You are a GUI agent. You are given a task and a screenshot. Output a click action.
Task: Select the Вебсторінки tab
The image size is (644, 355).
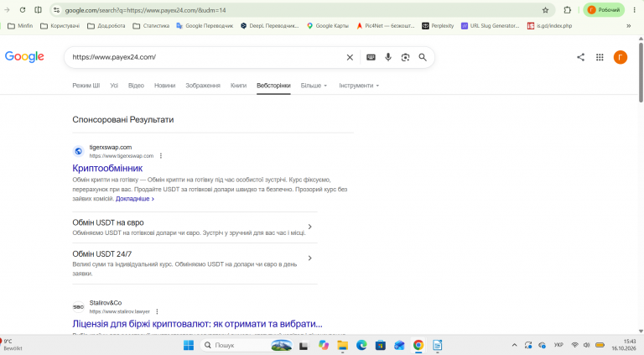coord(273,86)
